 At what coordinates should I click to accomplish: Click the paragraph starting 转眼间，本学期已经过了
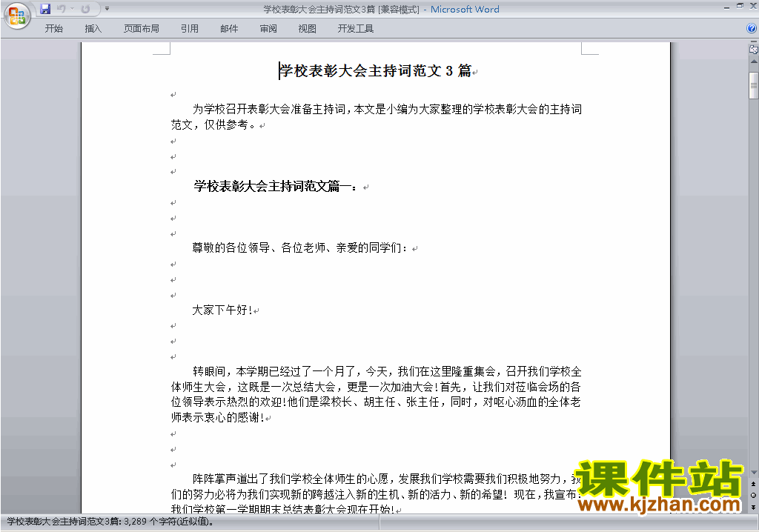(376, 394)
